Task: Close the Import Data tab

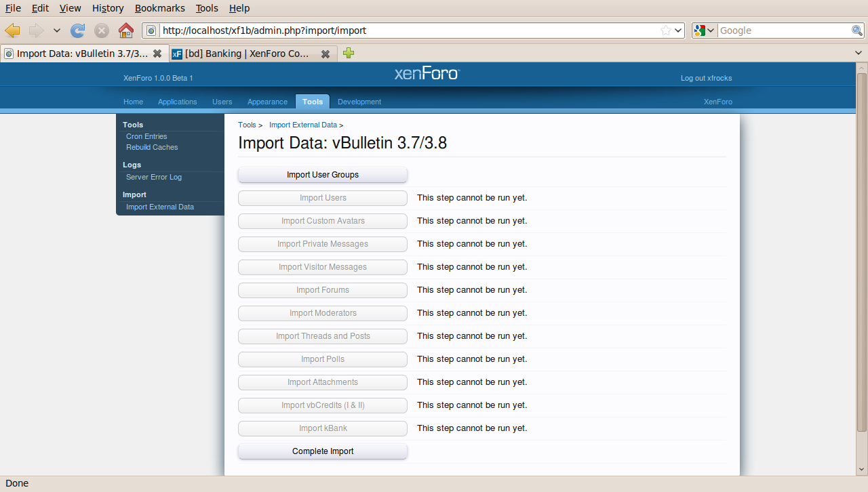Action: pos(157,54)
